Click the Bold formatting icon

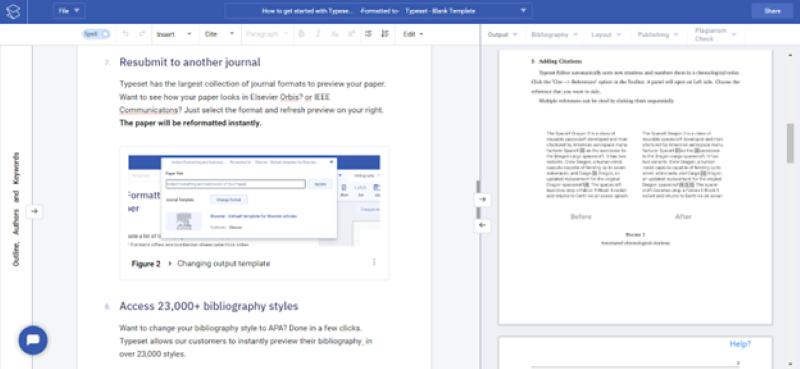point(301,34)
